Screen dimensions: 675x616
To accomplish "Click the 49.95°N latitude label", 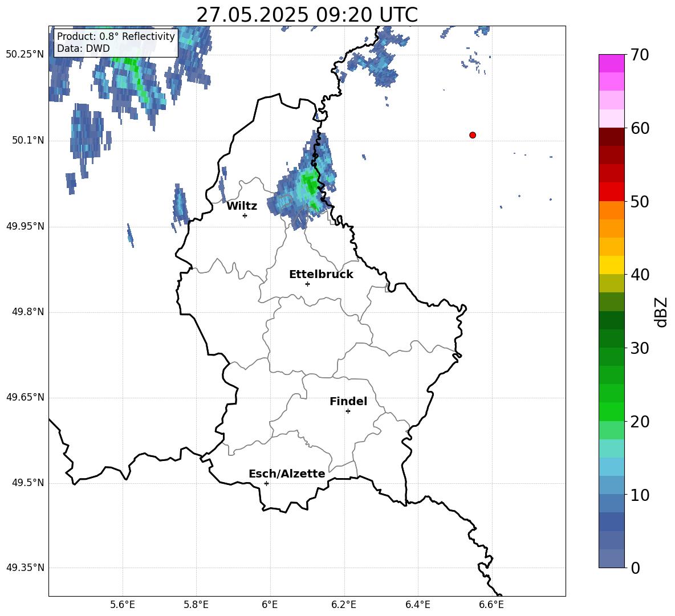I will click(25, 226).
